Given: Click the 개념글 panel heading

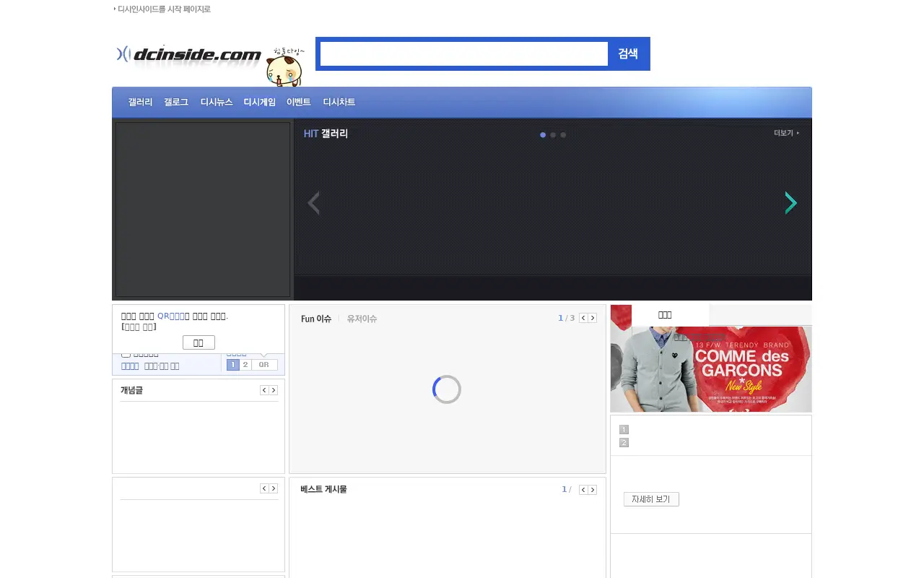Looking at the screenshot, I should tap(131, 390).
